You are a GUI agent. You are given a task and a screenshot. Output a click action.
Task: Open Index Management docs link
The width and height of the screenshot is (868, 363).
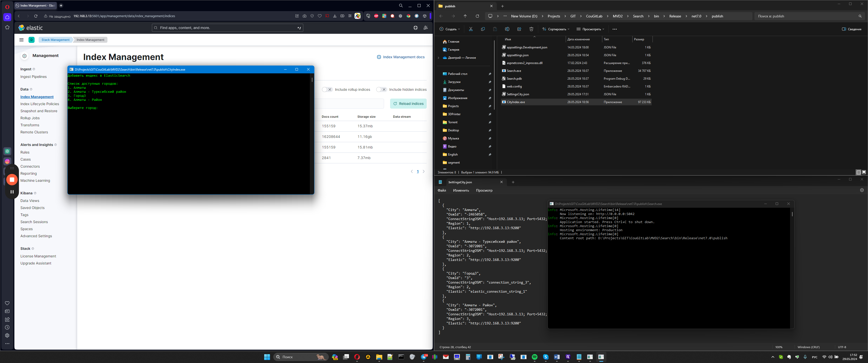point(401,57)
